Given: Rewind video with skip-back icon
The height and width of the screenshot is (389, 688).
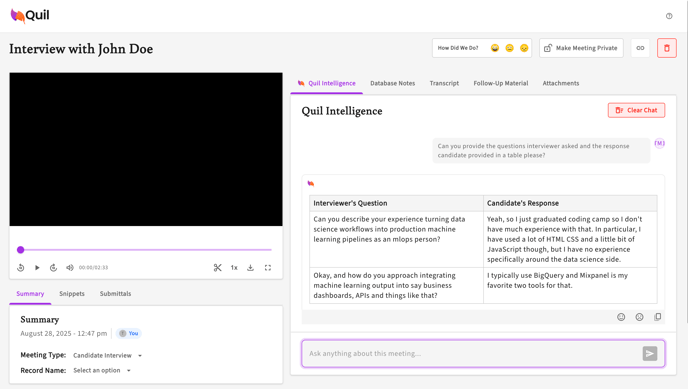Looking at the screenshot, I should pos(21,268).
